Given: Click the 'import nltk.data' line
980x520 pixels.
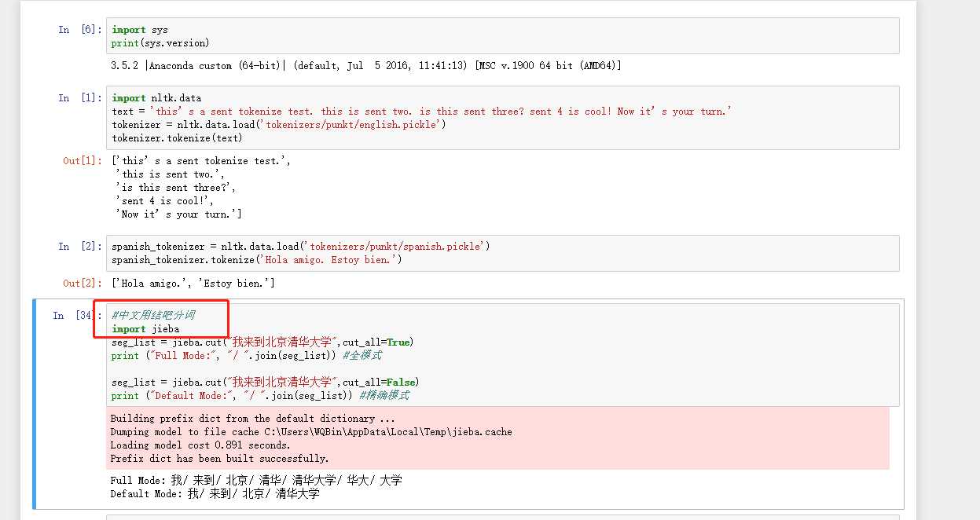Looking at the screenshot, I should (156, 98).
